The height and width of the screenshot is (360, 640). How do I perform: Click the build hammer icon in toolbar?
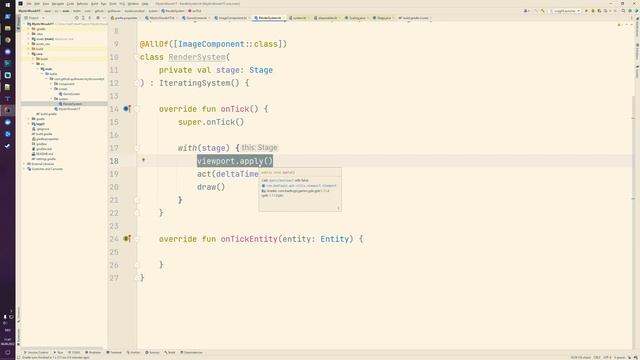542,11
